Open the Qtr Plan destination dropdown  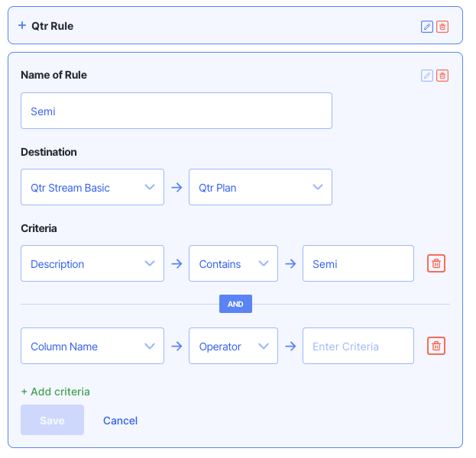point(261,187)
